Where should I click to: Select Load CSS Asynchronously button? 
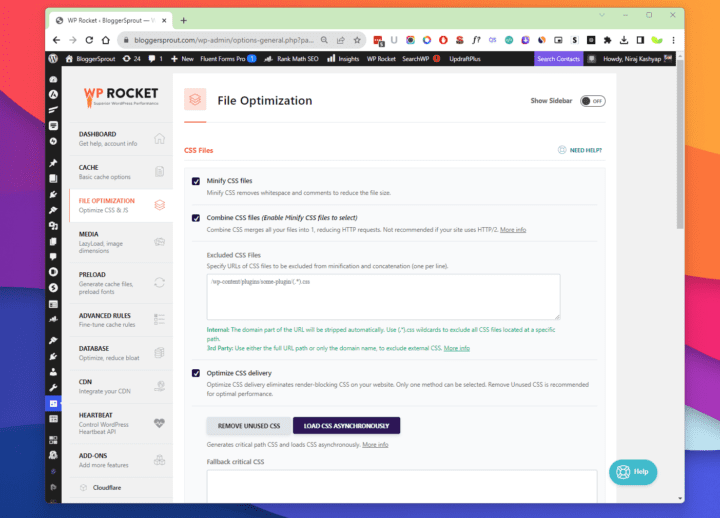[x=346, y=426]
